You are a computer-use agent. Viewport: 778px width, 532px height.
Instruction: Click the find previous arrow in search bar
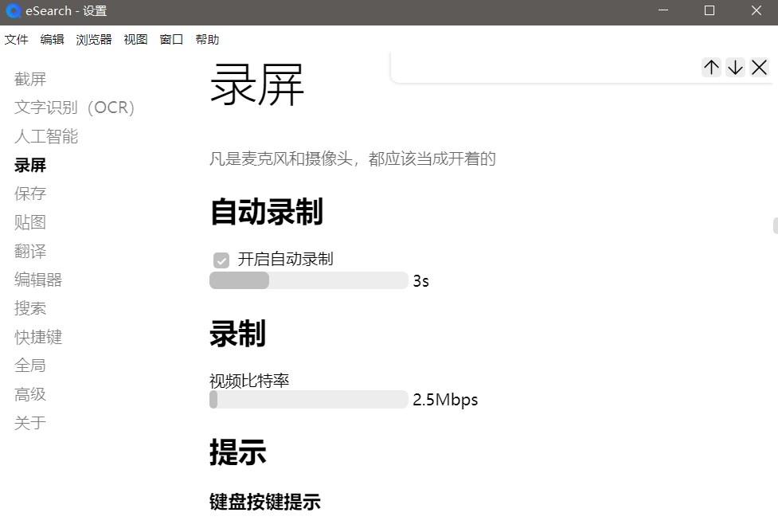click(x=711, y=68)
